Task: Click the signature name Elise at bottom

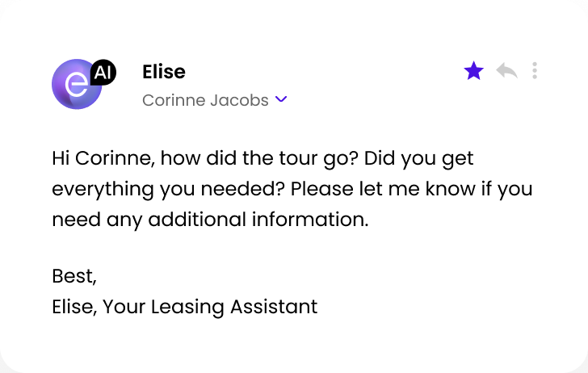Action: pos(73,307)
